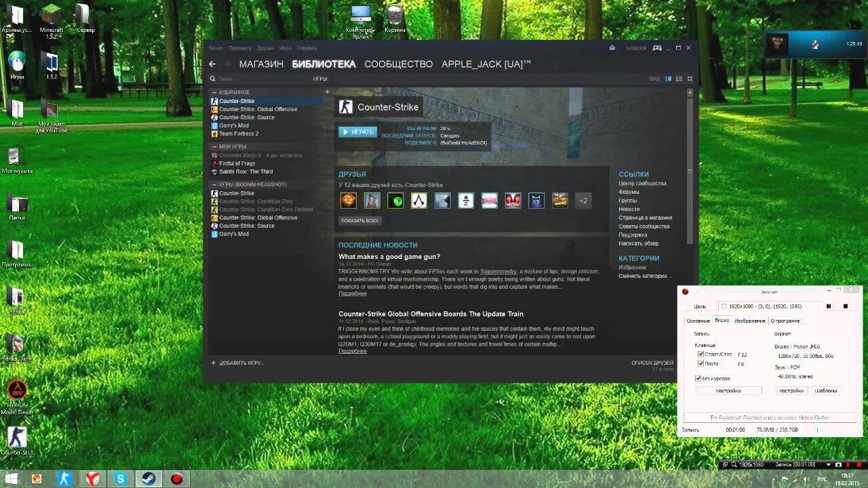Switch to list view mode icon
The image size is (868, 488).
[x=679, y=79]
